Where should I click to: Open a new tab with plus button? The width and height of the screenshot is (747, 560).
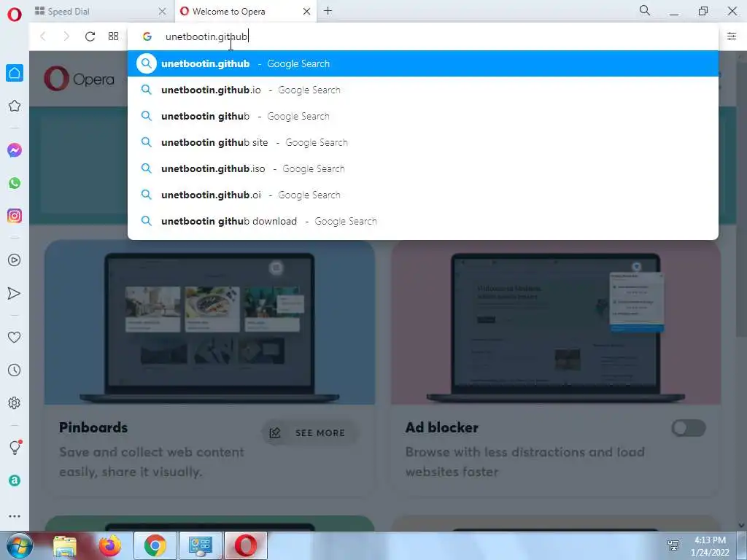coord(328,11)
